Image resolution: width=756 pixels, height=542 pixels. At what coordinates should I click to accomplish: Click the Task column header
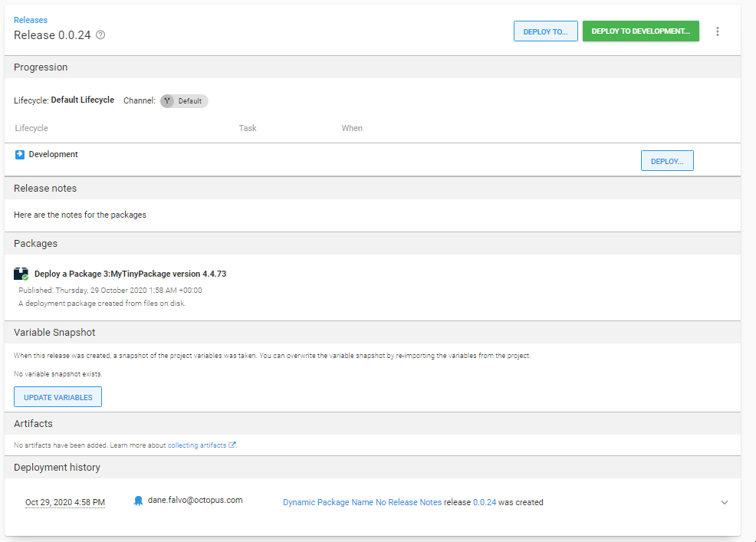(248, 128)
